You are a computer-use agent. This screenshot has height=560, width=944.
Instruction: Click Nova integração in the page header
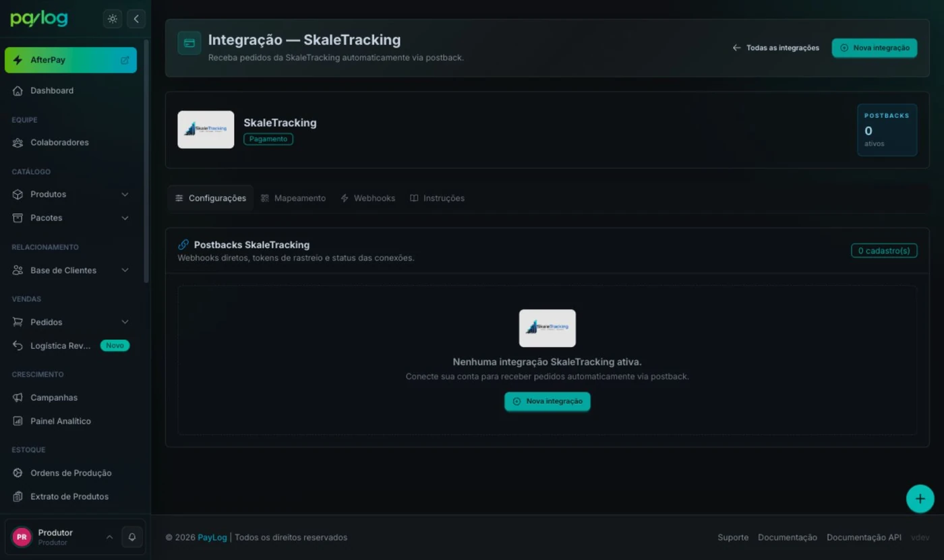tap(875, 48)
